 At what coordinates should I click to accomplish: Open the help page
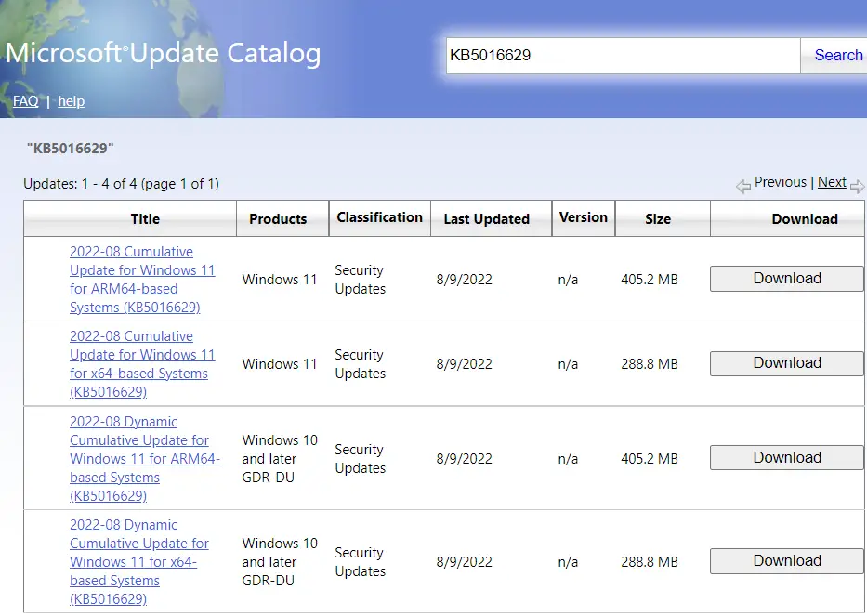pos(71,101)
